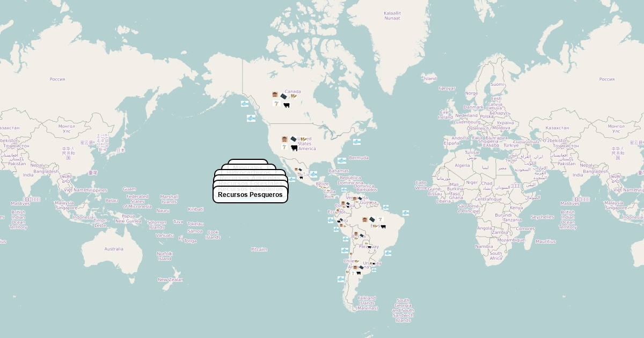Viewport: 644px width, 338px height.
Task: Select the Recursos Pesqueros button
Action: point(250,195)
